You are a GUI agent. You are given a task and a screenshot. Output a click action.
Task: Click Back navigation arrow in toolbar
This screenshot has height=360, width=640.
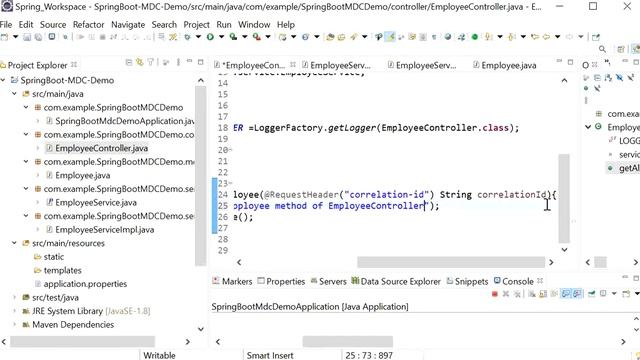(546, 37)
